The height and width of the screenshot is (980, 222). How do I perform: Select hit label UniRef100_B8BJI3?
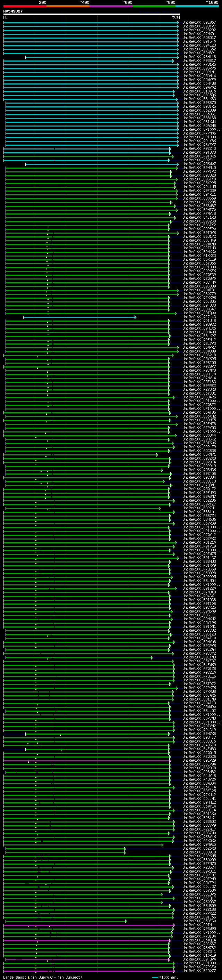point(199,481)
